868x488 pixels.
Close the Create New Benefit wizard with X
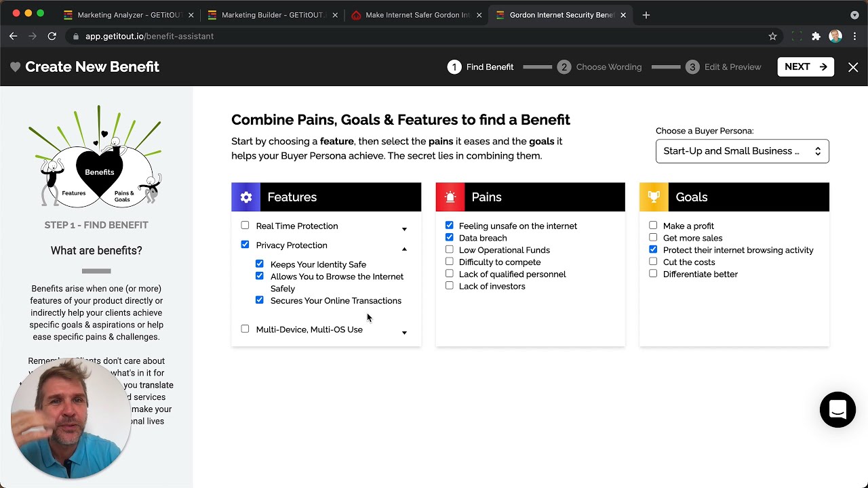[853, 67]
